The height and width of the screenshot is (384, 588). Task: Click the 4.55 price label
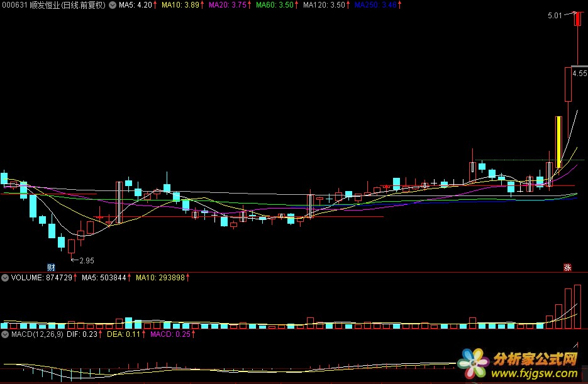(579, 74)
